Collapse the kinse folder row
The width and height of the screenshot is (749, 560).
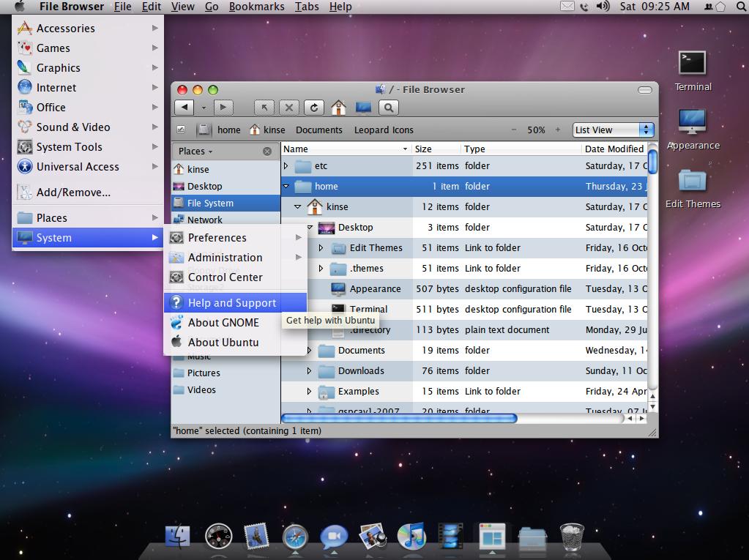pyautogui.click(x=297, y=206)
